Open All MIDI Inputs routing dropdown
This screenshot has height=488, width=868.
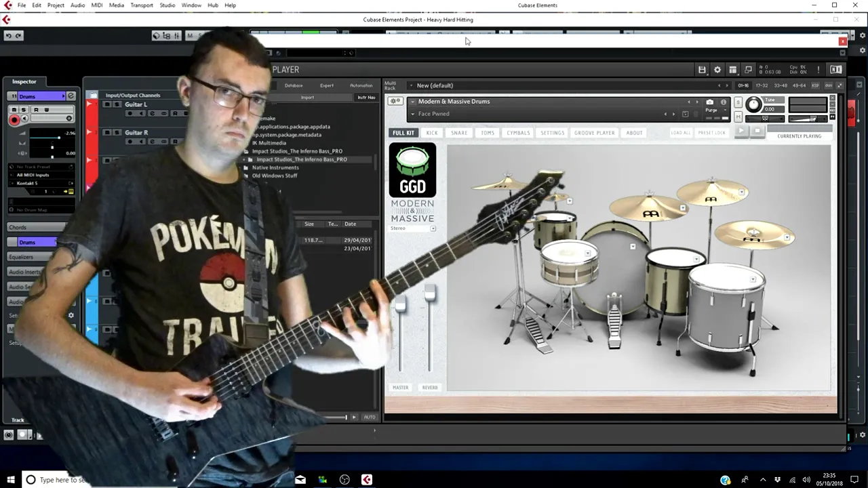tap(42, 175)
